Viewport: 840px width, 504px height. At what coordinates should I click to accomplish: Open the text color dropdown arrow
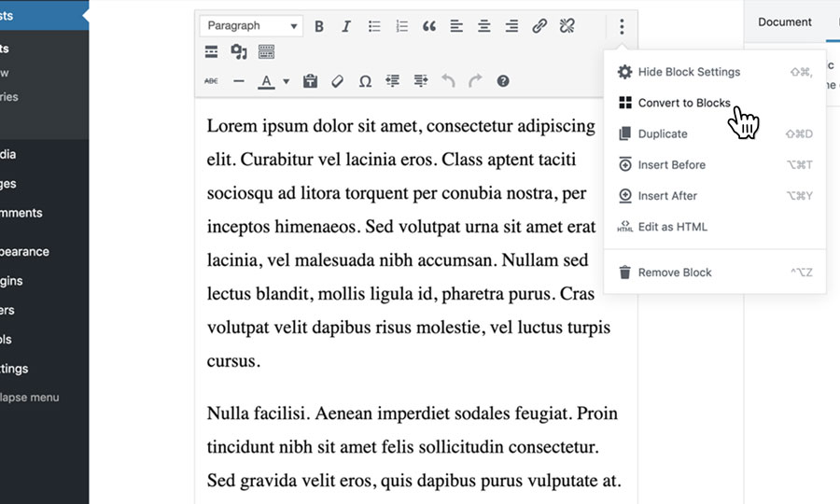click(287, 82)
